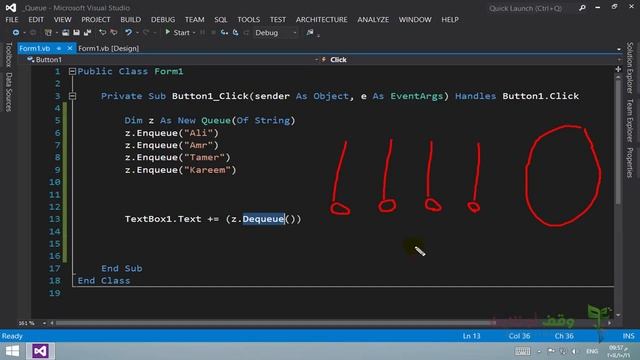Click the INS insert mode indicator
The width and height of the screenshot is (640, 360).
point(629,336)
